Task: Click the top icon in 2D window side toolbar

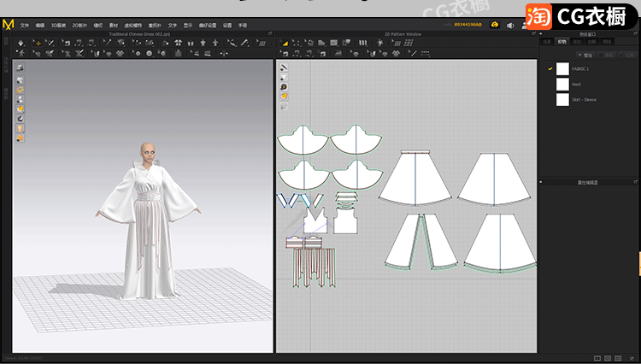Action: point(284,68)
